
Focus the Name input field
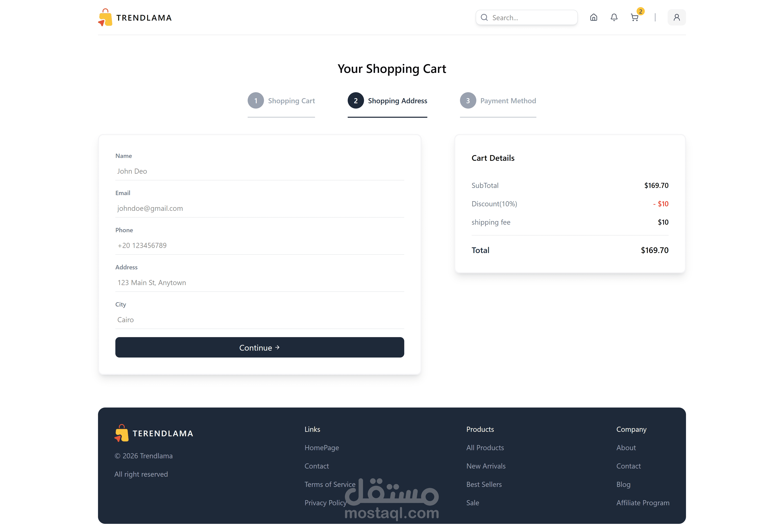coord(259,171)
